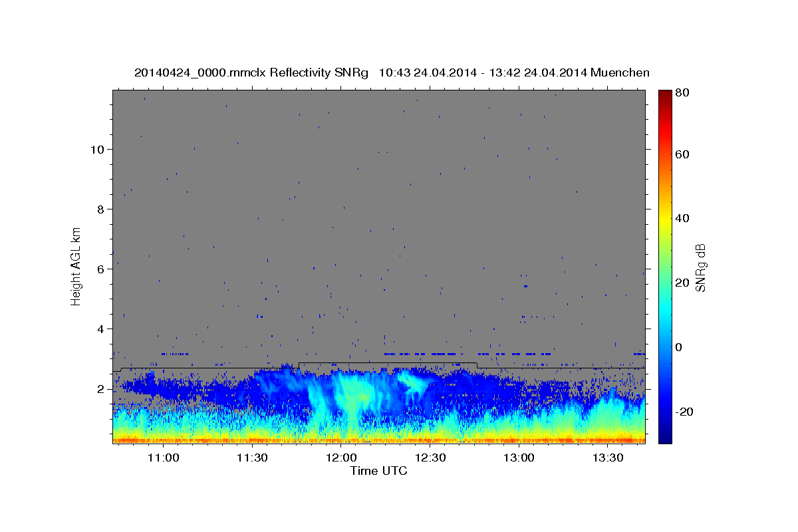Pick the dark red top of the colorbar
The height and width of the screenshot is (532, 798).
(665, 96)
